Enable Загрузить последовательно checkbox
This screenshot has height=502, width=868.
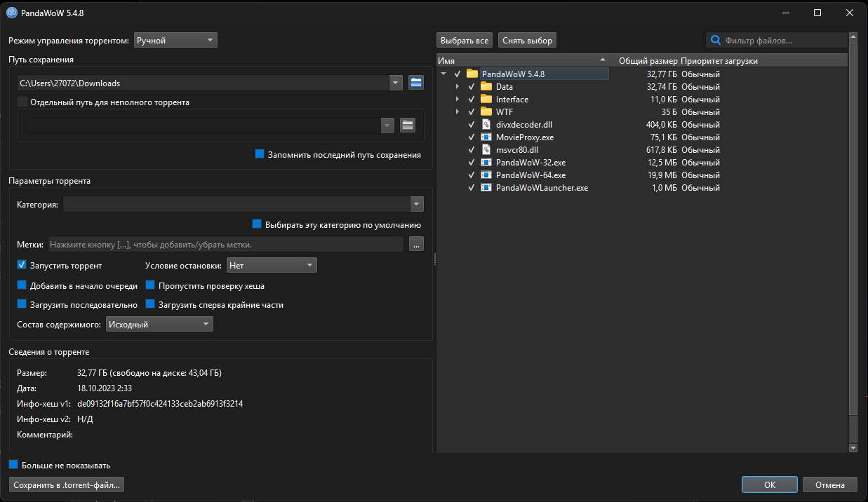point(22,305)
